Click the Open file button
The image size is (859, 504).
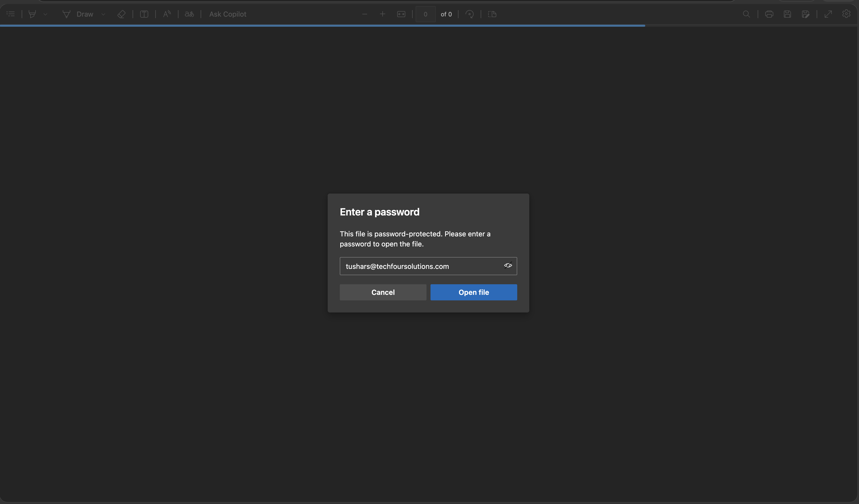click(473, 292)
